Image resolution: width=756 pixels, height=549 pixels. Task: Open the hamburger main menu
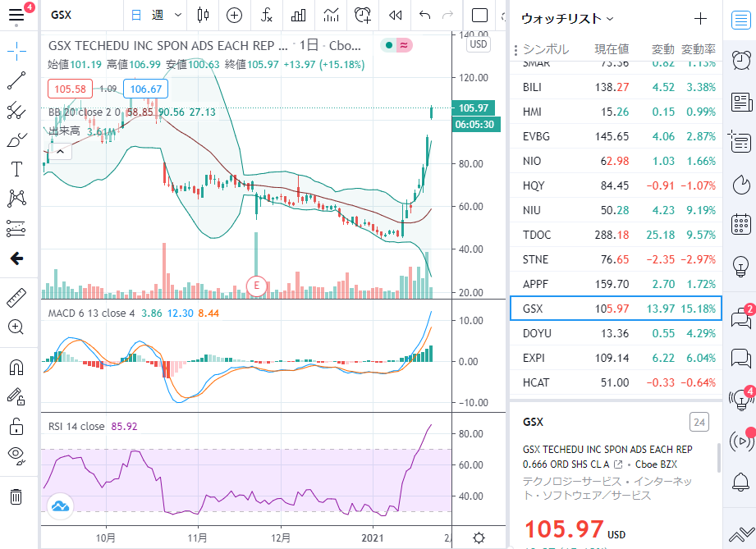point(16,15)
